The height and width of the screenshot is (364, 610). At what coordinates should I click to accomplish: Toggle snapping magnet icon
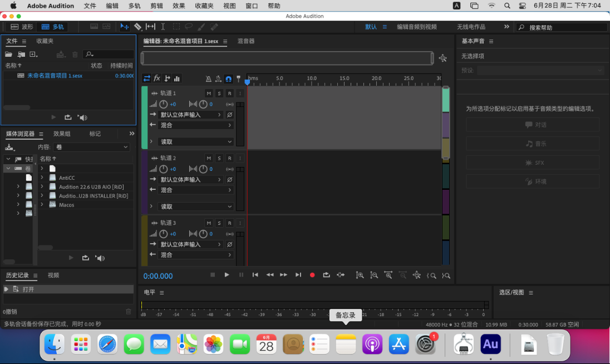pyautogui.click(x=228, y=79)
